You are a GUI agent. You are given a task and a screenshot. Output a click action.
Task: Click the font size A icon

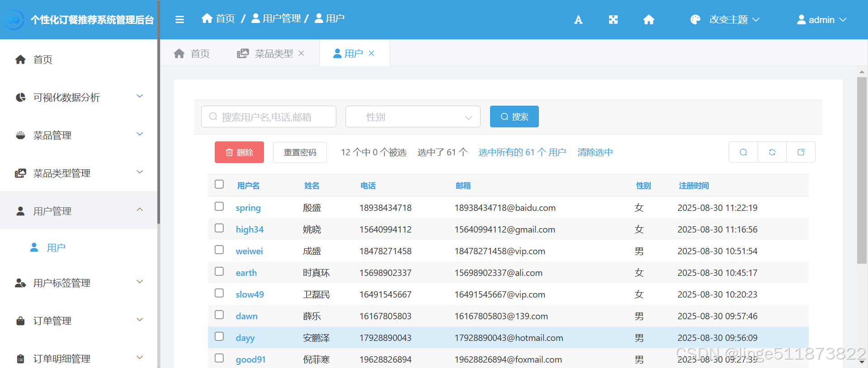tap(578, 20)
